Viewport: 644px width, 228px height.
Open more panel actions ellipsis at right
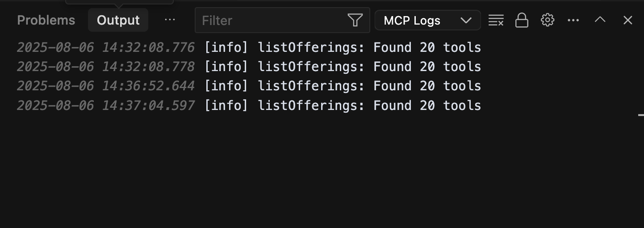(573, 20)
